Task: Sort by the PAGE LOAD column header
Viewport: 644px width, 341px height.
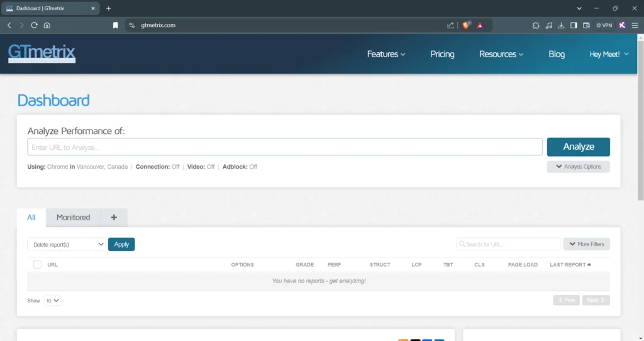Action: pyautogui.click(x=523, y=265)
